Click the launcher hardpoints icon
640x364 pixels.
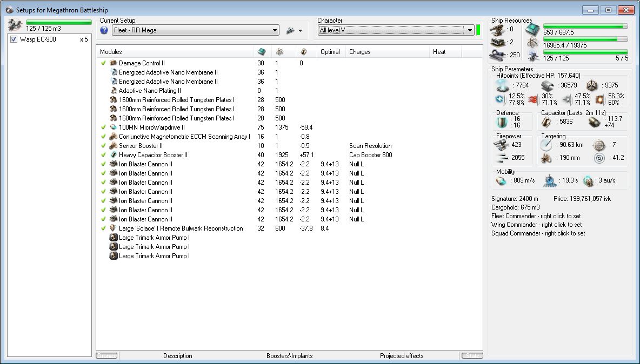tap(497, 42)
